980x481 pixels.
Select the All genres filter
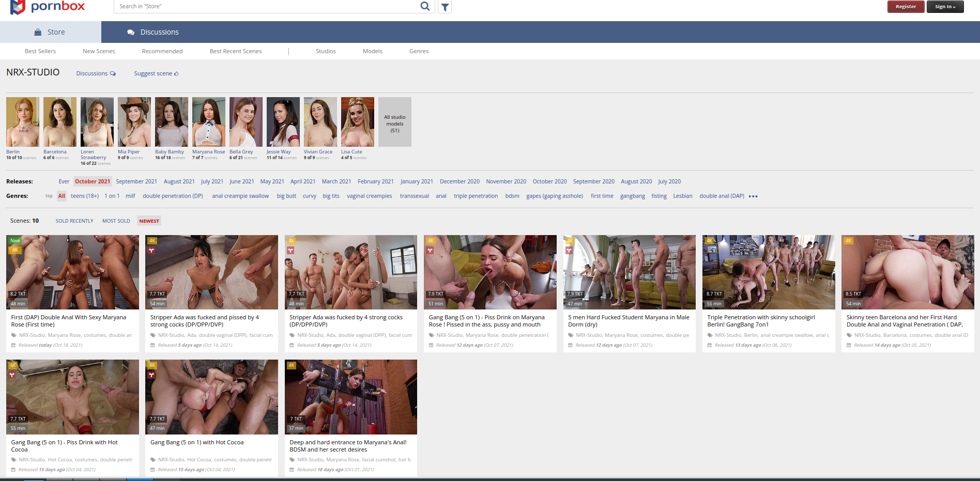(x=62, y=196)
